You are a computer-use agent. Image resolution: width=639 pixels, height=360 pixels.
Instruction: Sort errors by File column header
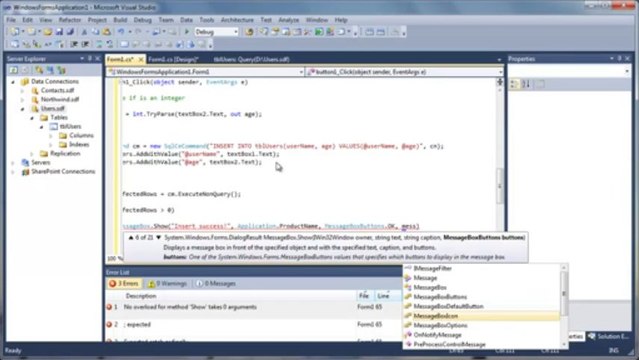[364, 296]
